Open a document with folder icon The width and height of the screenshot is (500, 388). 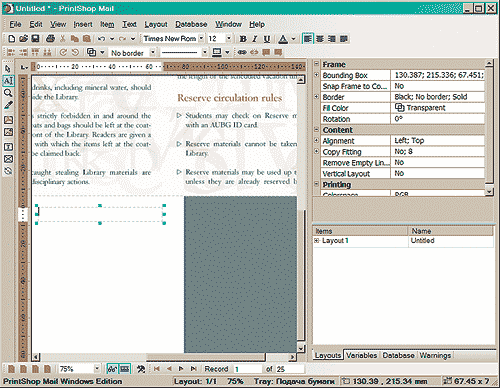23,39
